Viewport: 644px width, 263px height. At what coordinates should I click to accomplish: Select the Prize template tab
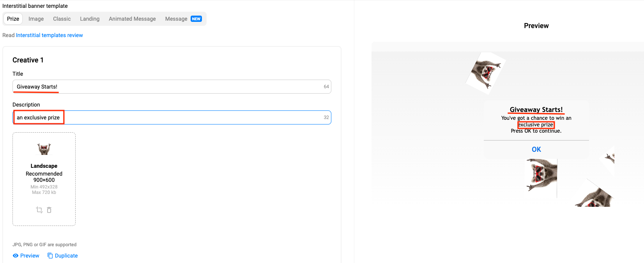(13, 19)
